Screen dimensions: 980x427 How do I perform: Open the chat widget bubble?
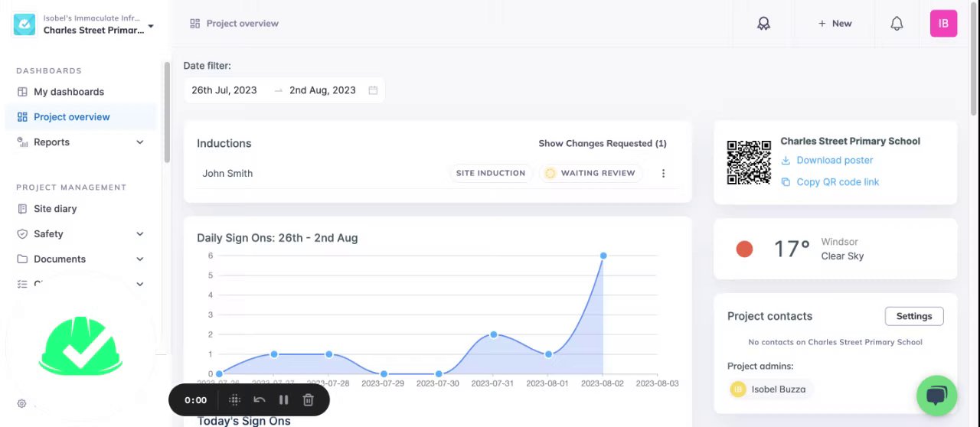click(936, 396)
